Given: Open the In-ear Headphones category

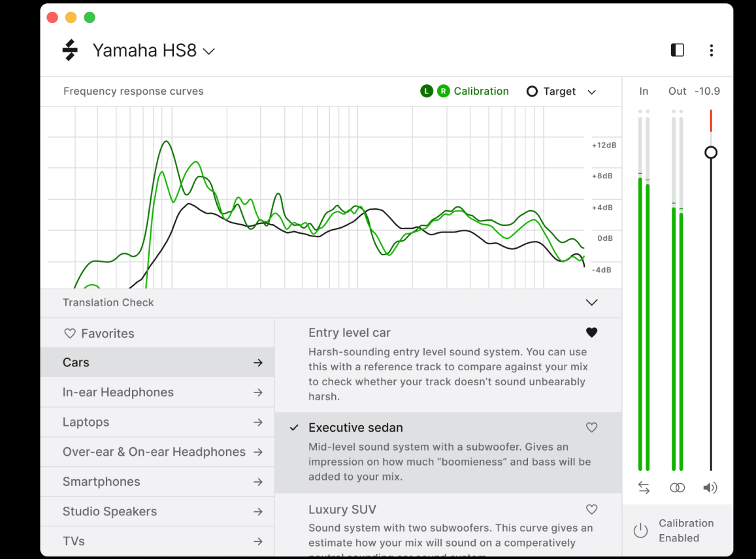Looking at the screenshot, I should tap(157, 392).
